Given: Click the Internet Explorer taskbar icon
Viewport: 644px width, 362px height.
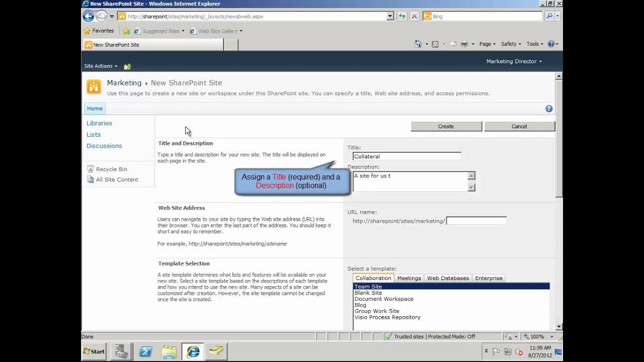Looking at the screenshot, I should point(193,351).
